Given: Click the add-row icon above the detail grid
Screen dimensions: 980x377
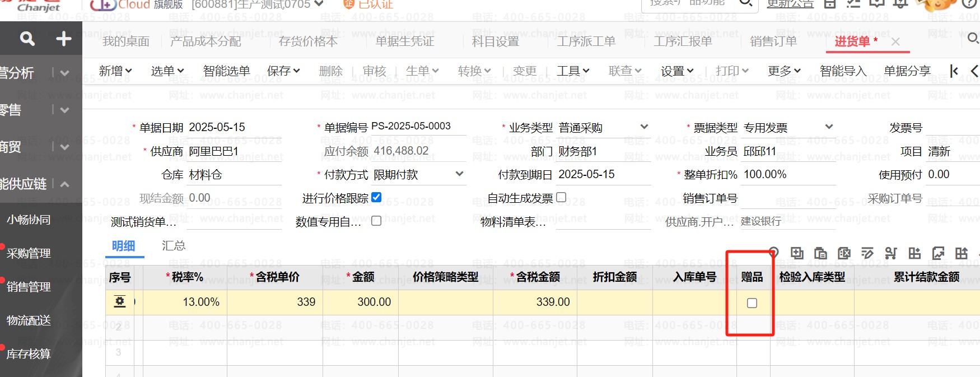Looking at the screenshot, I should pyautogui.click(x=797, y=253).
